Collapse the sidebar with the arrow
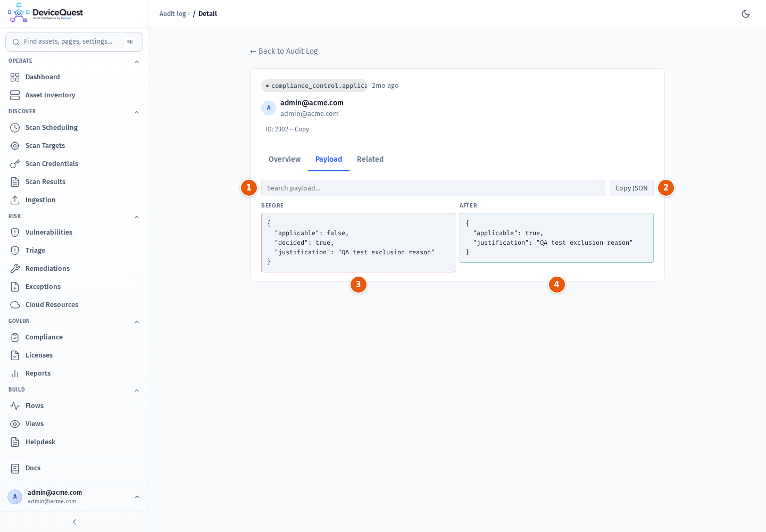The width and height of the screenshot is (766, 532). (74, 522)
